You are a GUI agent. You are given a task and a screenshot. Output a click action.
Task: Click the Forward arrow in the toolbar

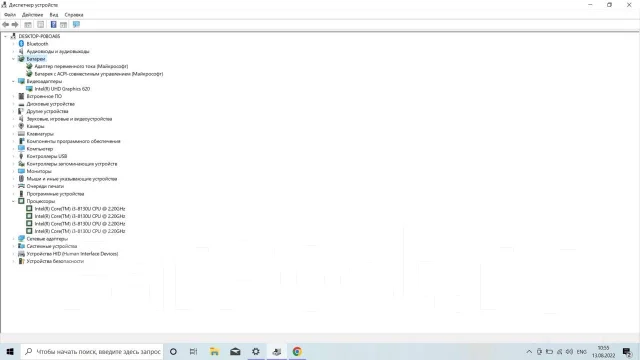[x=15, y=24]
